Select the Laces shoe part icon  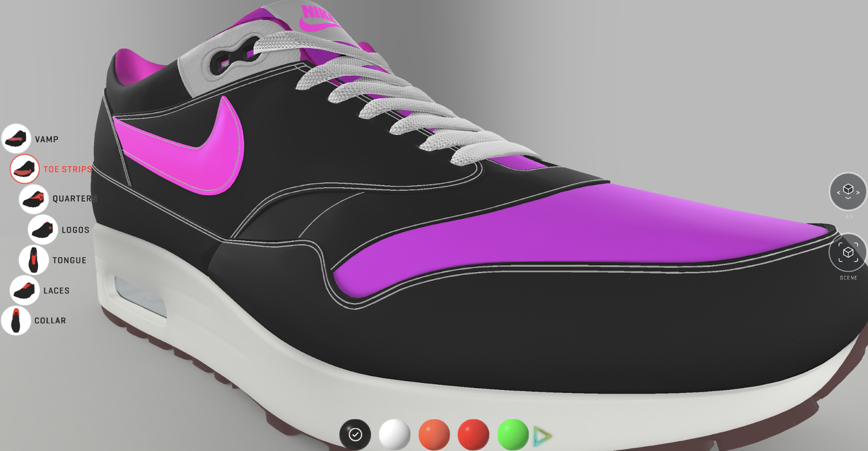pos(25,290)
